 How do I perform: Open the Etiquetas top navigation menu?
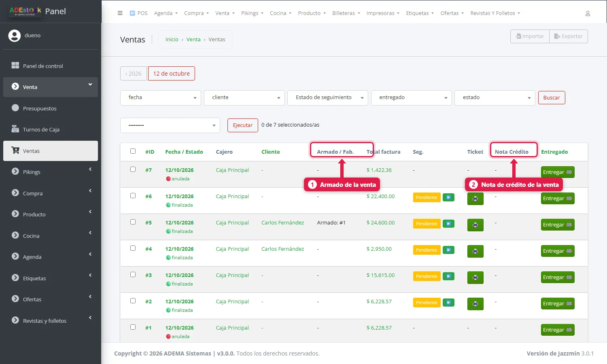point(420,13)
